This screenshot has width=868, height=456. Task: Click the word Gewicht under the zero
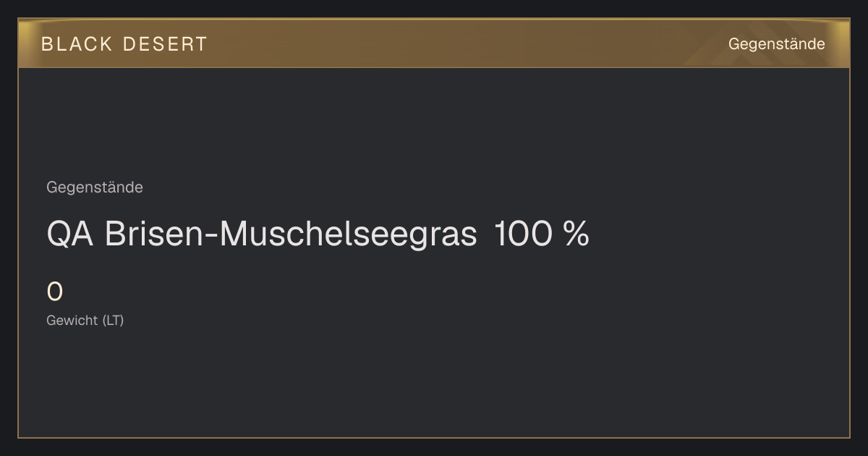tap(72, 320)
